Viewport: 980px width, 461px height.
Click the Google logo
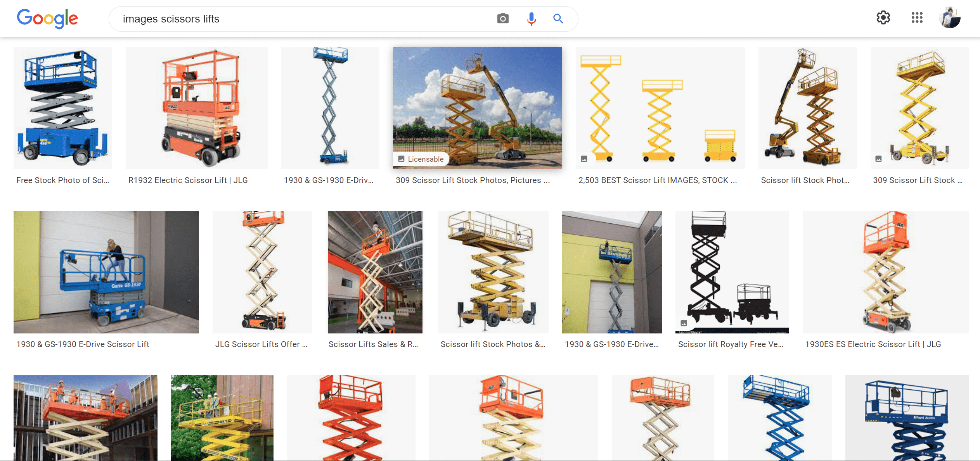tap(47, 19)
